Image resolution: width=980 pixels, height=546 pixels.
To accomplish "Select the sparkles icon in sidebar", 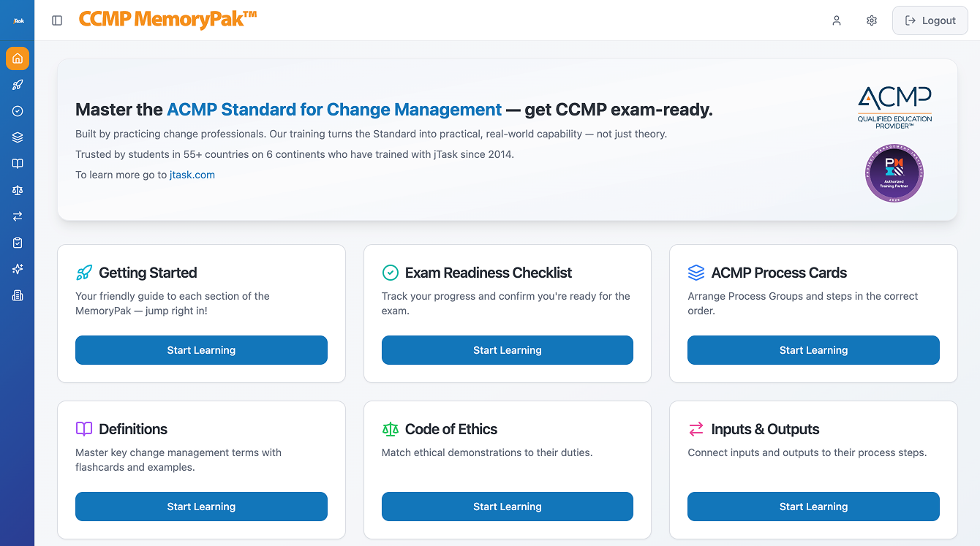I will tap(18, 269).
